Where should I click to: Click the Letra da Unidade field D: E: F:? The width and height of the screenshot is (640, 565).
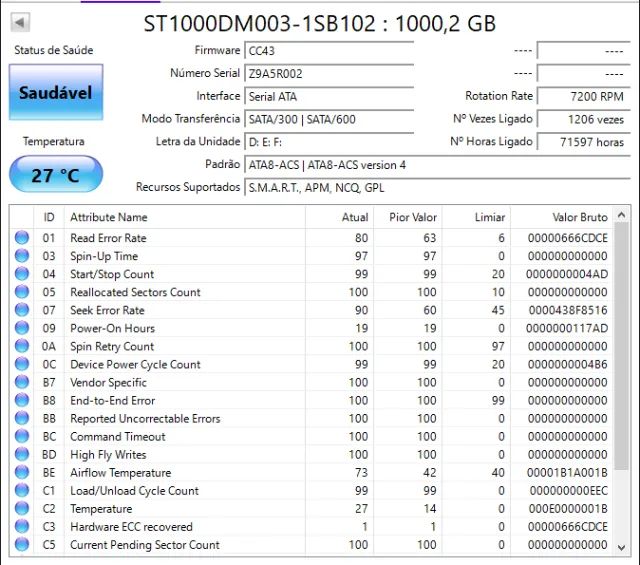pyautogui.click(x=329, y=142)
